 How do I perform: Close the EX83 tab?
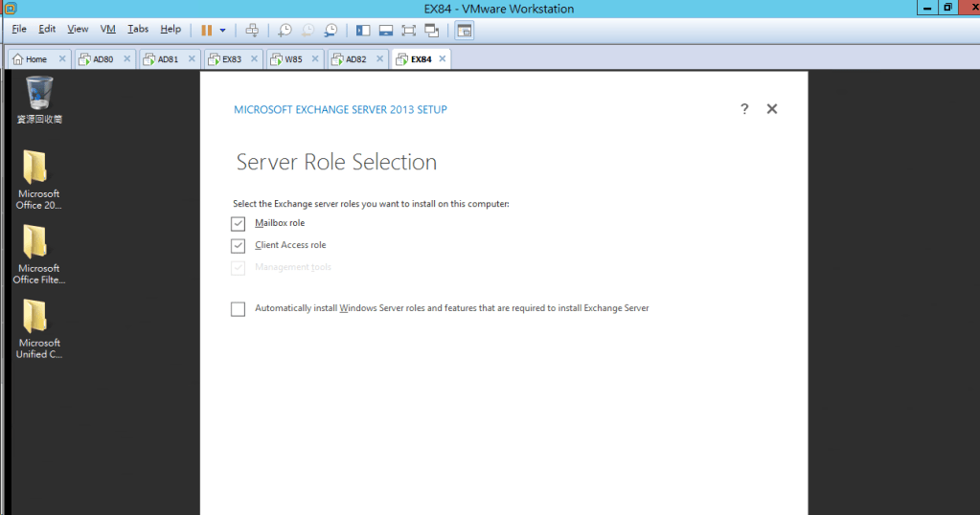(256, 59)
